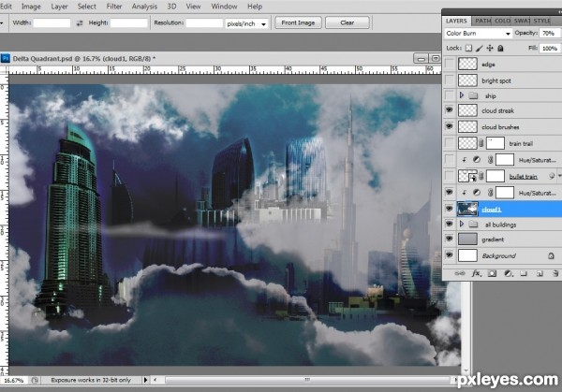Show the bright spot layer
Screen dimensions: 562x392
coord(449,80)
